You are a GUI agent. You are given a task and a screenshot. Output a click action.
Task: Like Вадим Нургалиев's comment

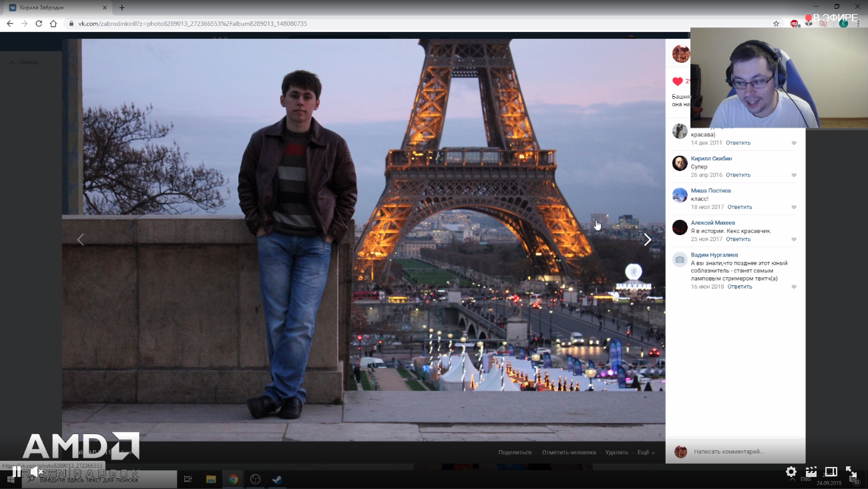794,287
